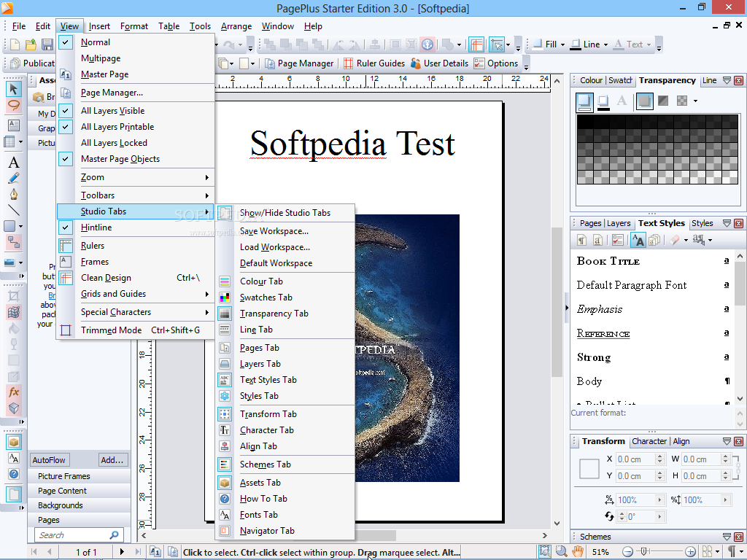Open Page Manager from toolbar
The image size is (747, 560).
point(299,63)
